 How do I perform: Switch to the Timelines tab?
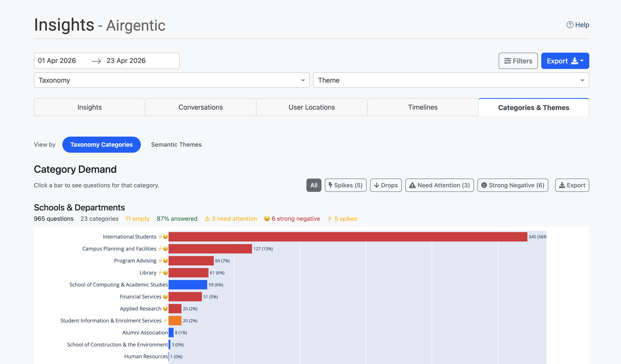[423, 107]
